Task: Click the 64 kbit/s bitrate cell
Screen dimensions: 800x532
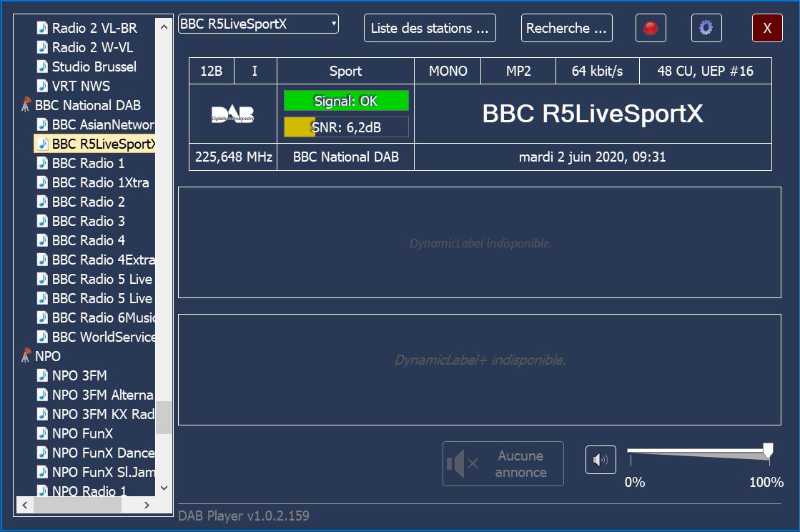Action: point(598,71)
